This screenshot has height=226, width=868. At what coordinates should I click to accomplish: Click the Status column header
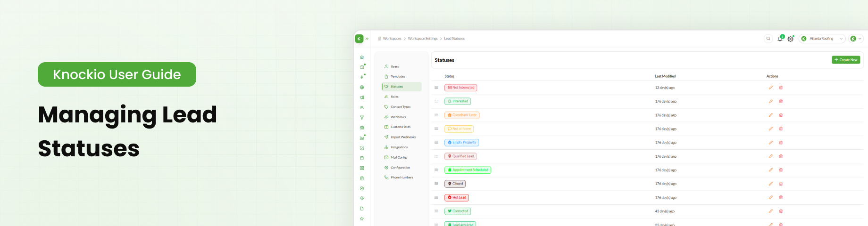click(450, 76)
